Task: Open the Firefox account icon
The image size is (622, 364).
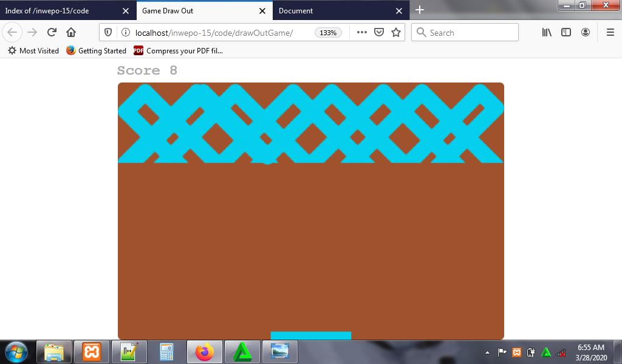Action: 586,33
